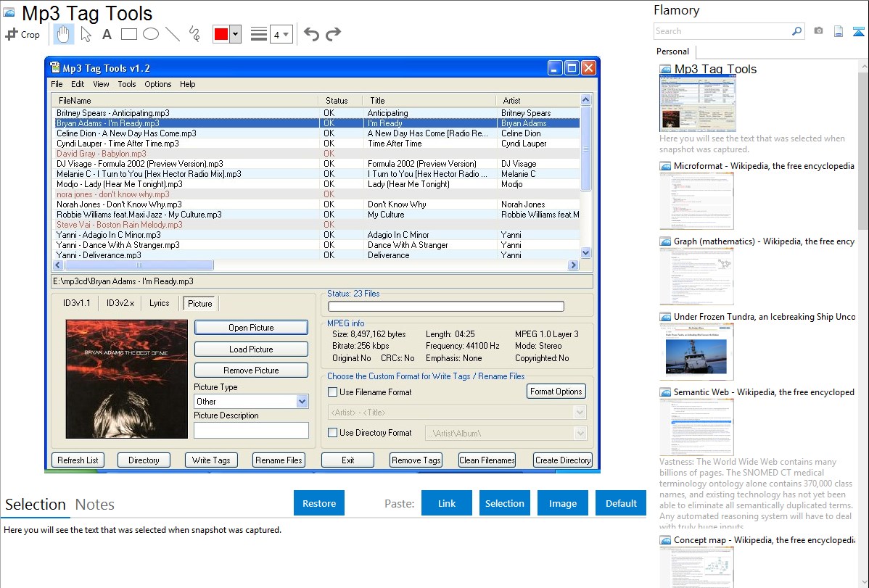Paste as Link button
869x588 pixels.
click(x=447, y=503)
